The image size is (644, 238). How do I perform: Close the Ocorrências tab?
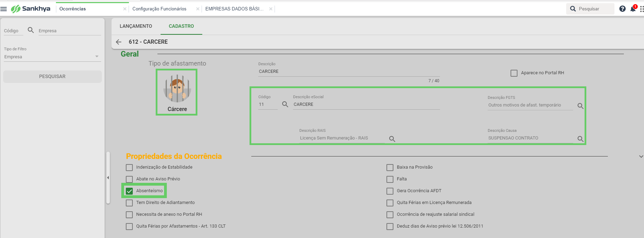(125, 9)
